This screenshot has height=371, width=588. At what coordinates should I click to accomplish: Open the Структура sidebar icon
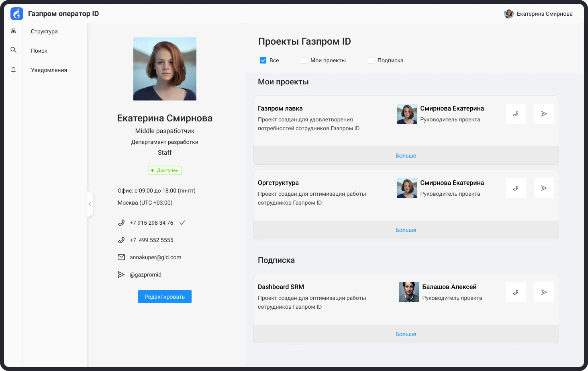(13, 31)
